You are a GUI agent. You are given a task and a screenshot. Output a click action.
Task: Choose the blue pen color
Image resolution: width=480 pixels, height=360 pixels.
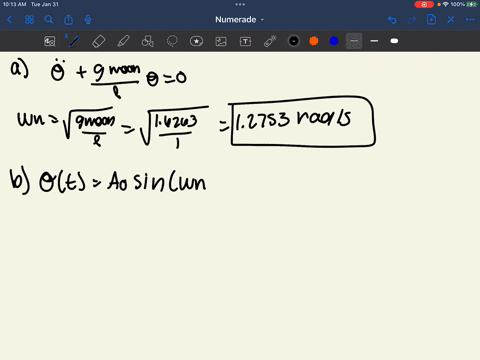pyautogui.click(x=334, y=41)
